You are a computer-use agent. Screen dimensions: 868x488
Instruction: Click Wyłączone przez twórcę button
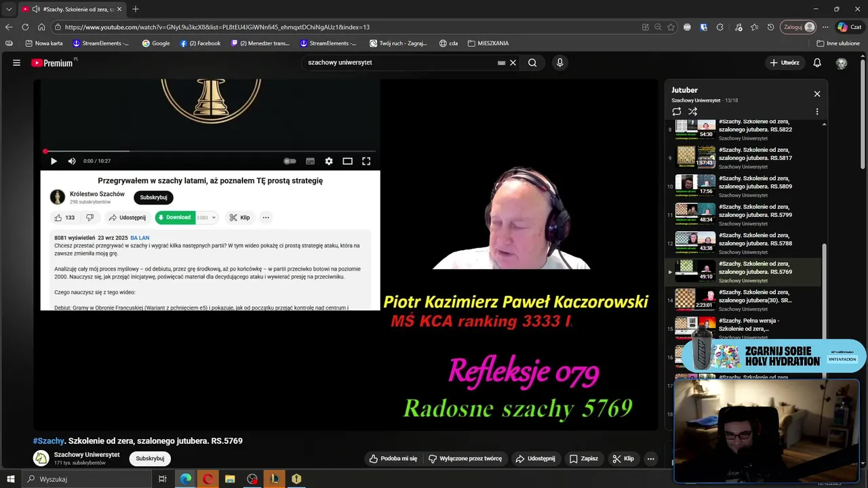(x=465, y=459)
